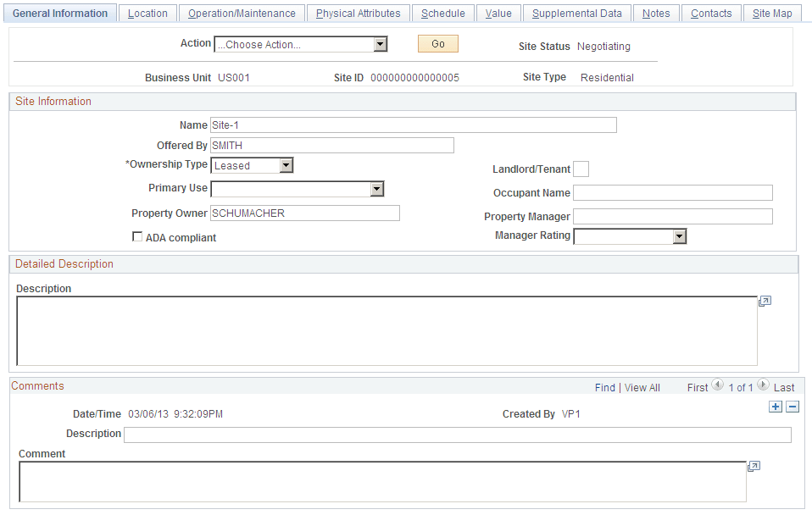Click the Date/Time value 03/06/13 9:32:09PM

[175, 414]
